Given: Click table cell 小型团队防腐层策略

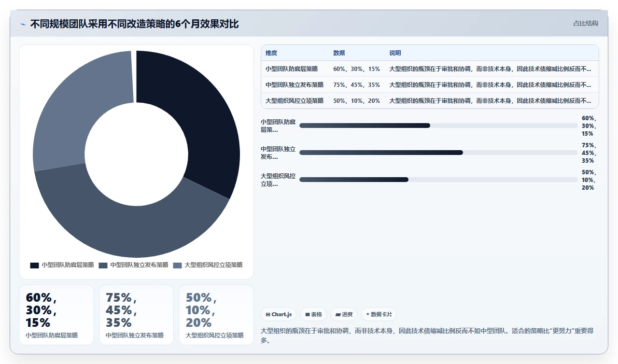Looking at the screenshot, I should 292,69.
